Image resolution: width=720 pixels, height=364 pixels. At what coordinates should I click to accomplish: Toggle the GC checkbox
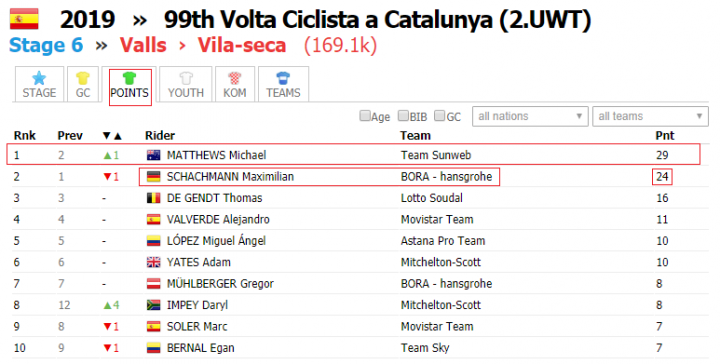tap(439, 116)
